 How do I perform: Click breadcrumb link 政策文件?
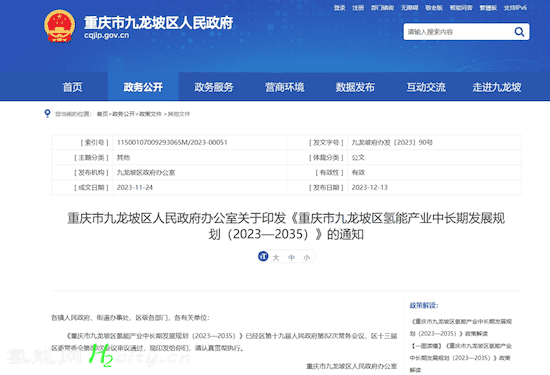(x=150, y=114)
